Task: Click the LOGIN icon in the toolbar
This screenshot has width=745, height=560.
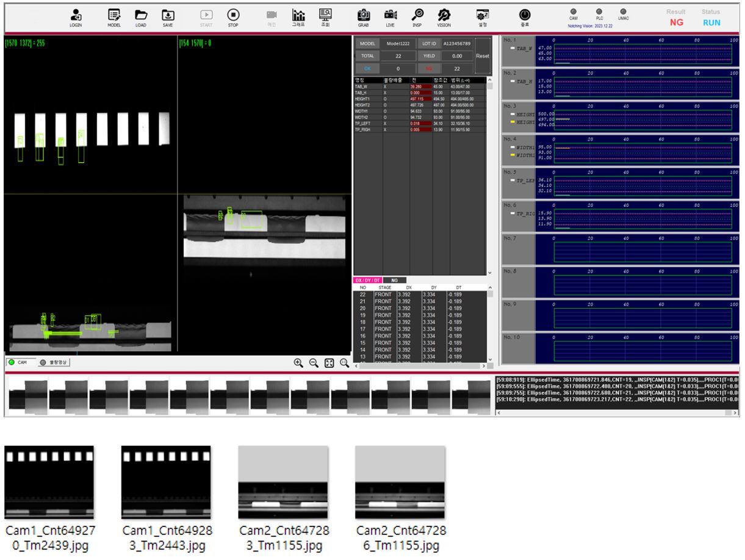Action: [76, 16]
